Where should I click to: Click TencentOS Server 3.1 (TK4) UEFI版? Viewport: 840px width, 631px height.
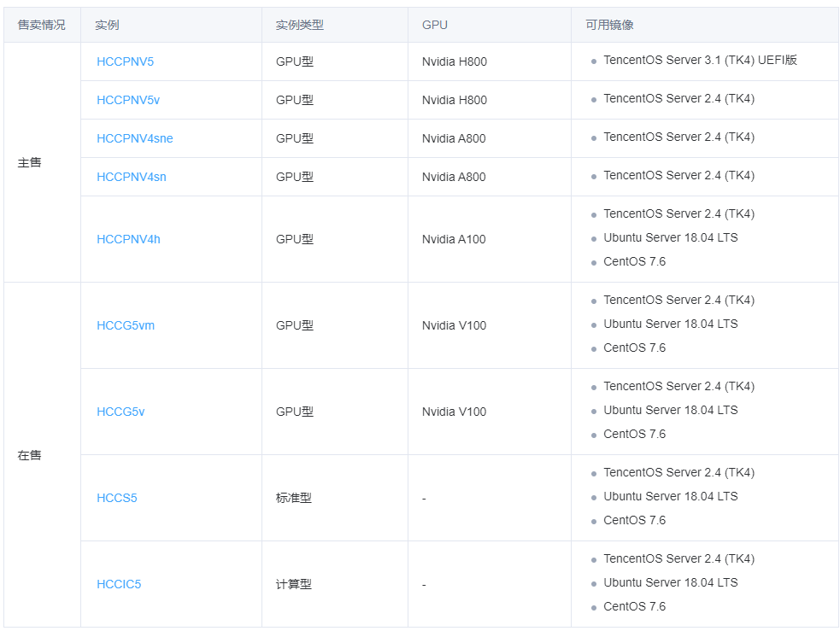pos(700,60)
